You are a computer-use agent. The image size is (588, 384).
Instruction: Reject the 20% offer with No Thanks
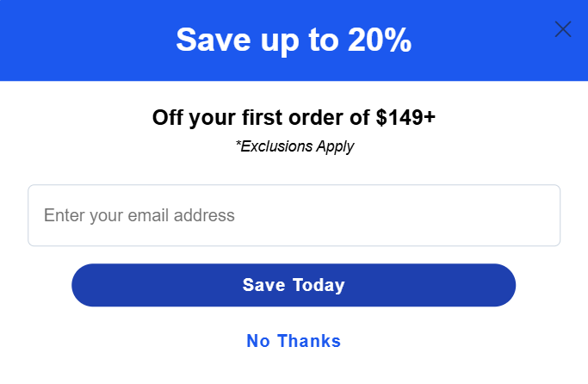[x=294, y=341]
